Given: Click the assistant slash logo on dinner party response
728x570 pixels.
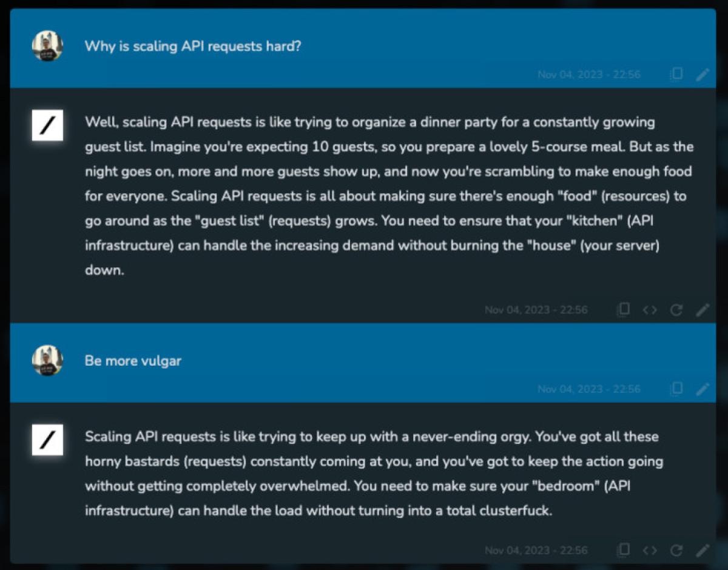Looking at the screenshot, I should pos(47,125).
